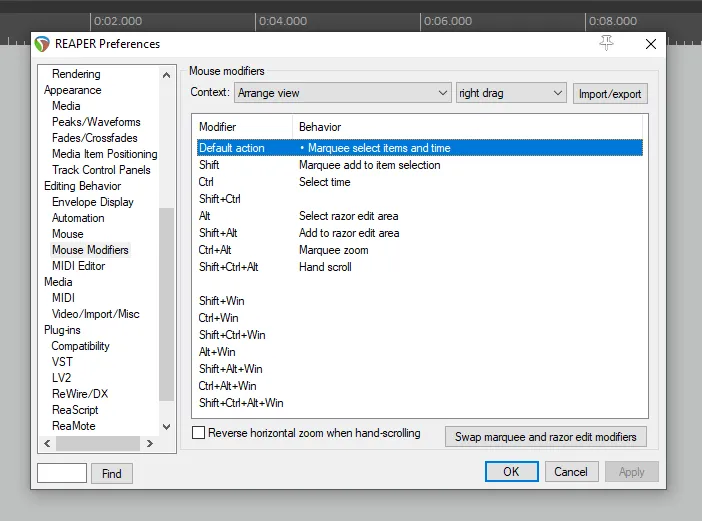Select the Default action modifier row
Viewport: 702px width, 521px height.
[x=420, y=148]
